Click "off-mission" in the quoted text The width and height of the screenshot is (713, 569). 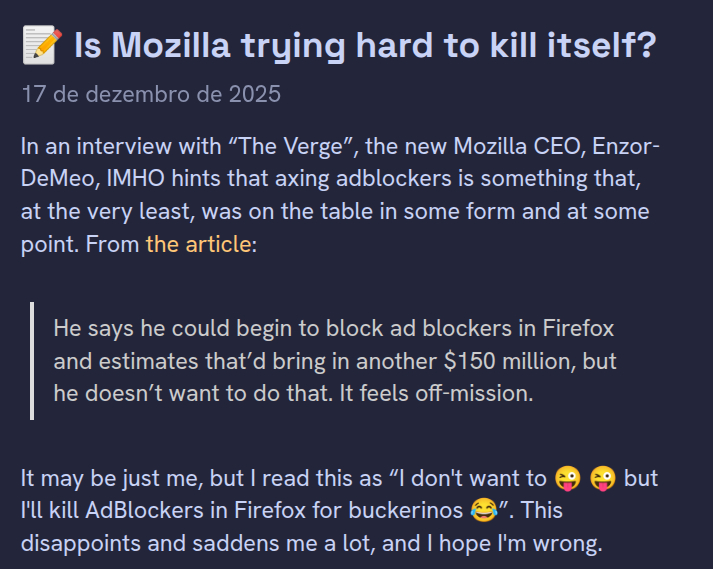point(476,393)
